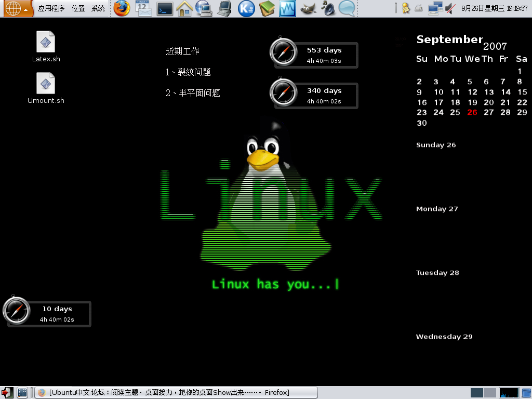Open the 应用程序 menu
This screenshot has height=399, width=532.
51,8
